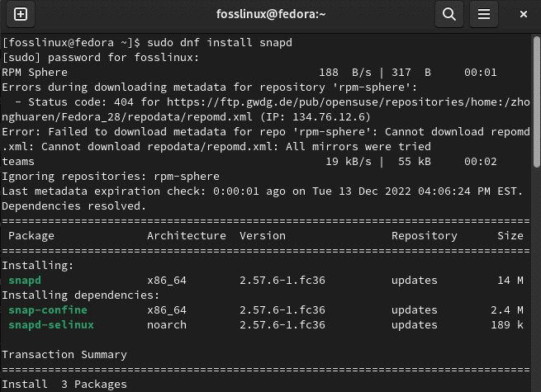Open the terminal search
Screen dimensions: 541x392
pos(448,14)
